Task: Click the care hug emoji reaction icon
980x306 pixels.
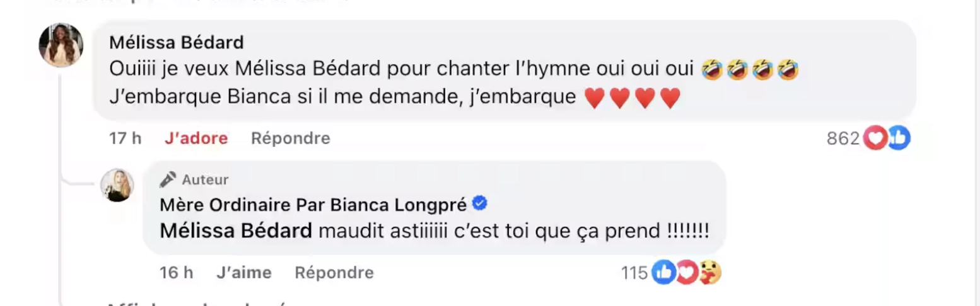Action: click(710, 273)
